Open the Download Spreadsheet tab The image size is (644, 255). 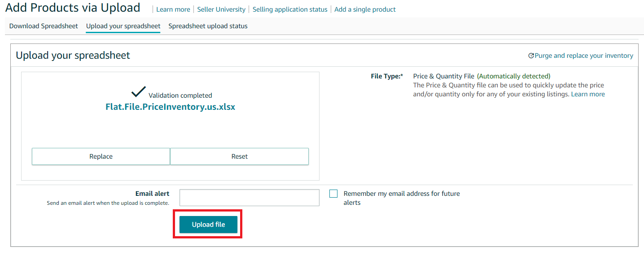pos(44,26)
